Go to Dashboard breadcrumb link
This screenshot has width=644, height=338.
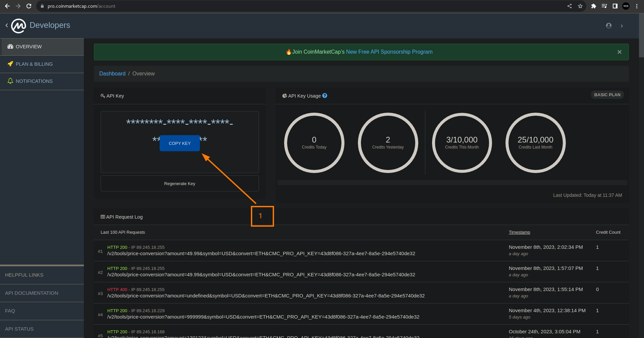[x=112, y=73]
